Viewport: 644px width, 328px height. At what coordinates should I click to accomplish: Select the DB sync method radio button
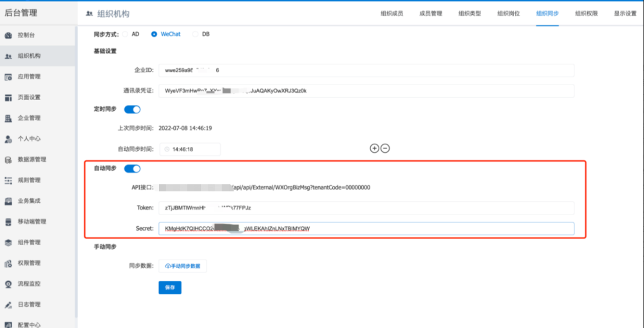point(195,34)
